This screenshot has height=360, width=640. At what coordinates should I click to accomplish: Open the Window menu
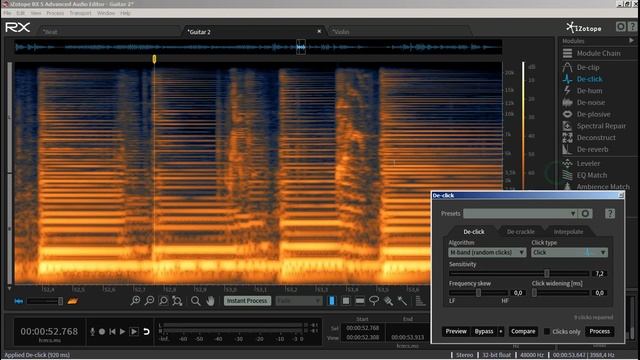106,13
